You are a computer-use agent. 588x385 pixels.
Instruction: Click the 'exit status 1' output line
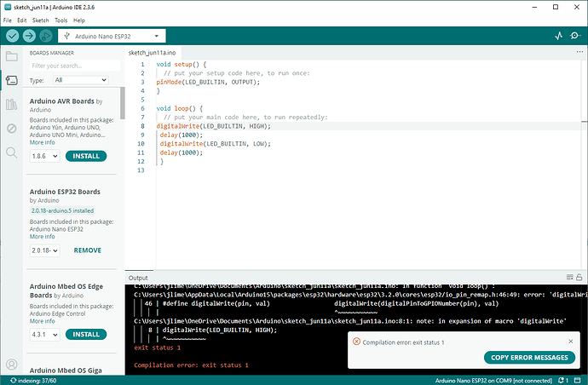(157, 348)
